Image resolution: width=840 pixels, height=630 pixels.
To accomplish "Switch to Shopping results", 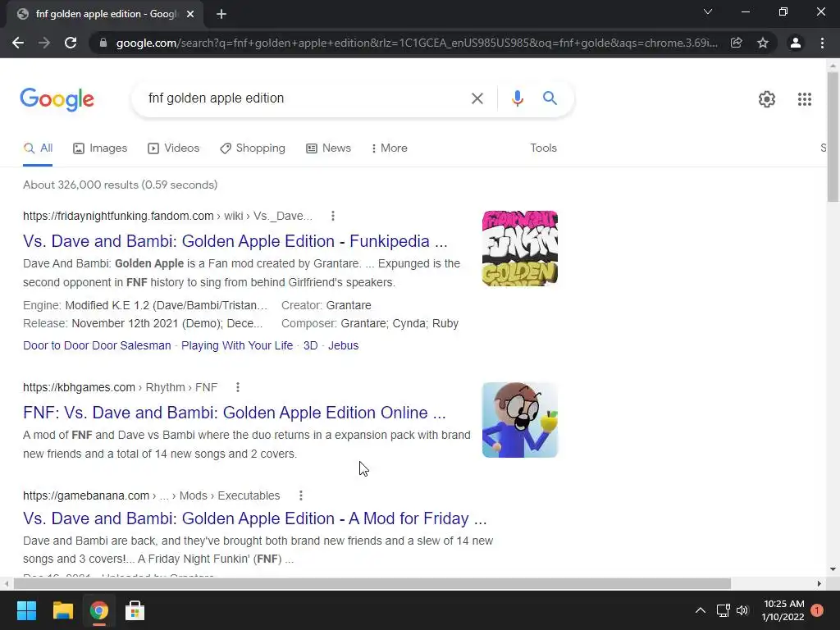I will [x=253, y=148].
